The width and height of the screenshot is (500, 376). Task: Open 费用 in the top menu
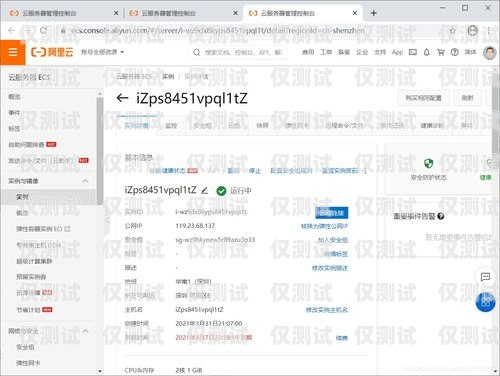(x=308, y=52)
